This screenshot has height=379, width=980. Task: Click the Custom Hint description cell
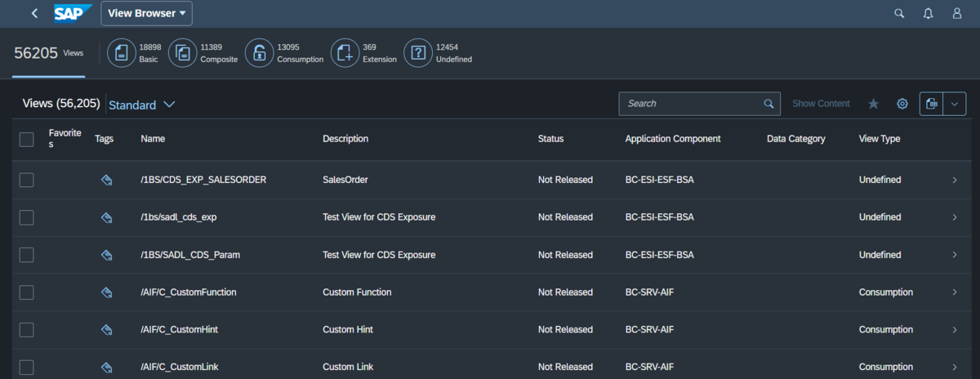click(347, 330)
